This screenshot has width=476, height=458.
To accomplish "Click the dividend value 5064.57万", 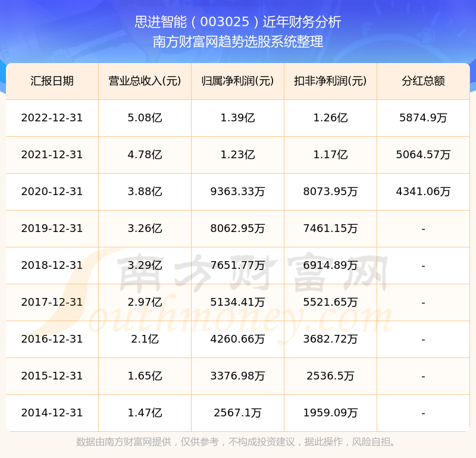I will (423, 155).
